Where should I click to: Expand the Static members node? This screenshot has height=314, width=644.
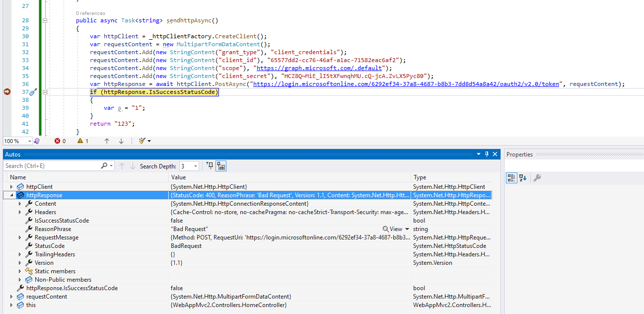click(x=20, y=271)
